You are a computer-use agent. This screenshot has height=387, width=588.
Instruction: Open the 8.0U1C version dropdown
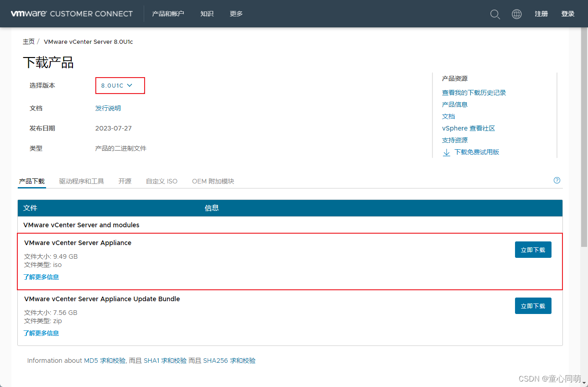pos(120,85)
